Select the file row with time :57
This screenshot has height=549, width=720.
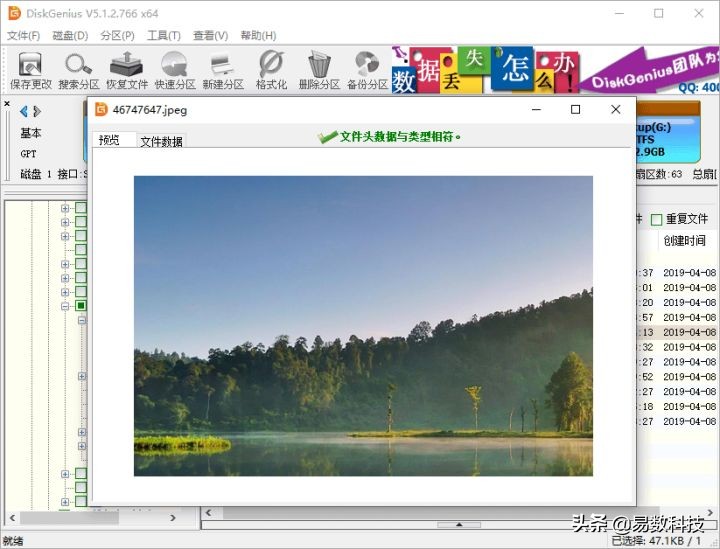pos(678,317)
